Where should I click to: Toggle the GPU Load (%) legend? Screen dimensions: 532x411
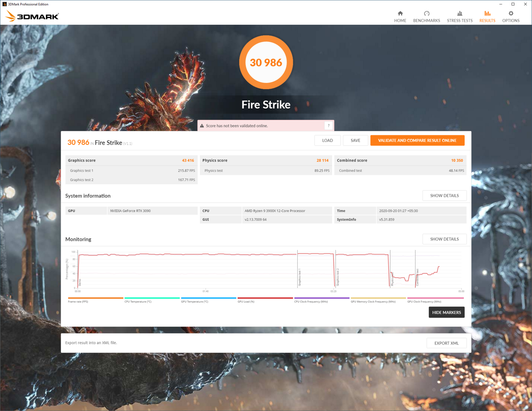(265, 300)
